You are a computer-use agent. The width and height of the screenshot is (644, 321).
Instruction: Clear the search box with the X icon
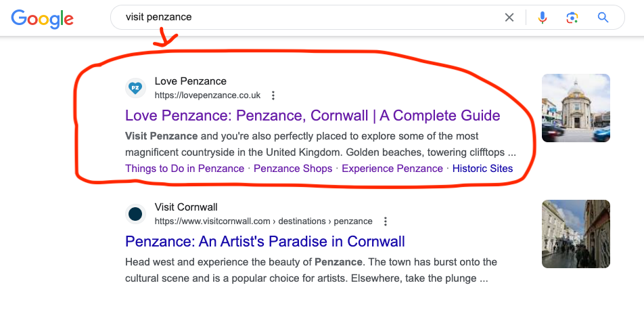(509, 17)
